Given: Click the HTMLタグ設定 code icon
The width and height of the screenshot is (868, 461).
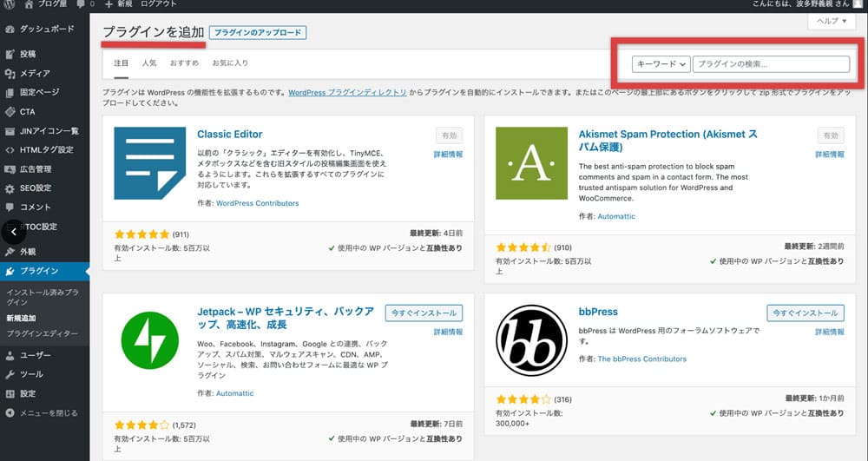Looking at the screenshot, I should 10,150.
